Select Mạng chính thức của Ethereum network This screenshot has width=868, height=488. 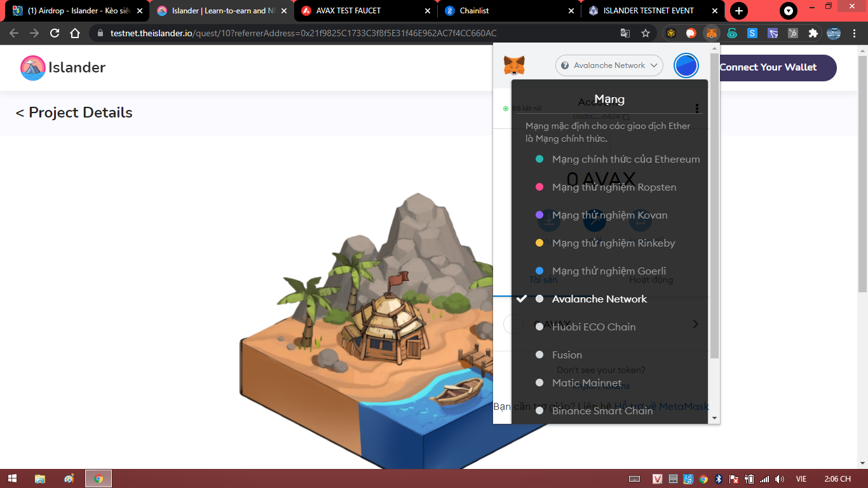pos(609,159)
